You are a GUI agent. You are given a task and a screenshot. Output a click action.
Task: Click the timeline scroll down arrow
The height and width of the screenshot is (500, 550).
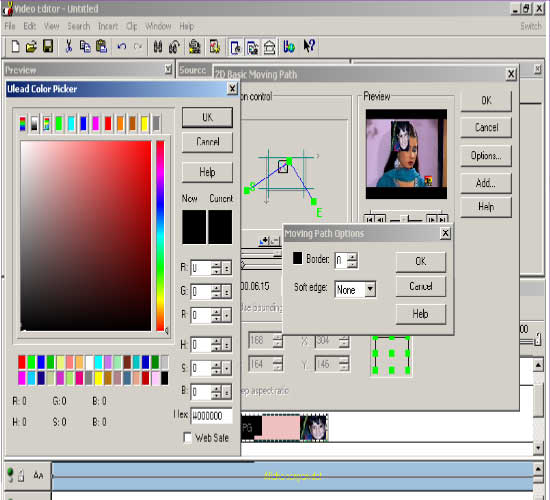coord(538,447)
